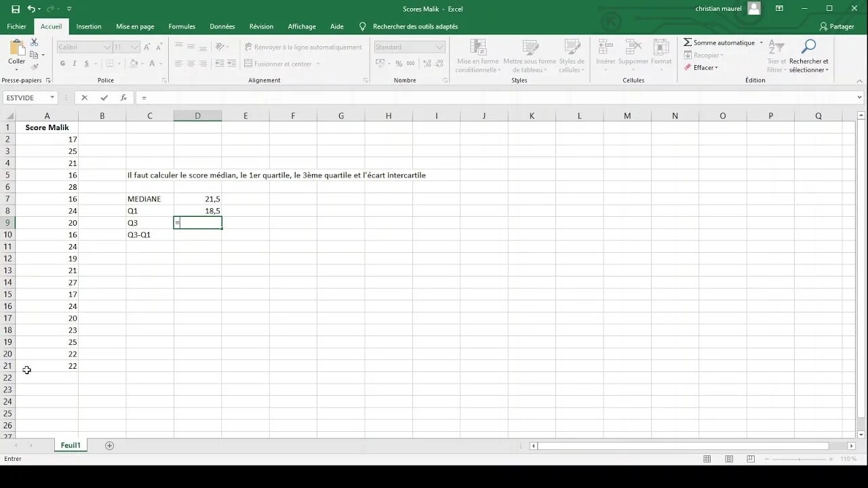Switch to the Insertion tab
Screen dimensions: 868x488
click(89, 26)
